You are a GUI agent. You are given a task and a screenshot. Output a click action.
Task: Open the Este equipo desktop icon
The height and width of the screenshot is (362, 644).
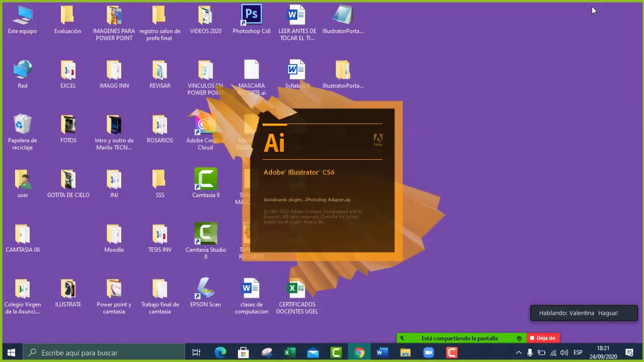[22, 20]
